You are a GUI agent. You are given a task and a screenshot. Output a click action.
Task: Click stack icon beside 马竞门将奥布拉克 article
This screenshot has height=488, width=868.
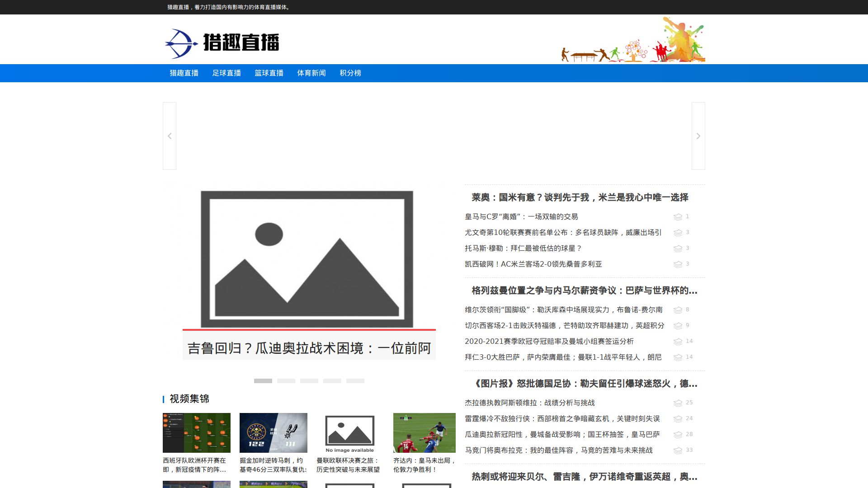(x=678, y=450)
